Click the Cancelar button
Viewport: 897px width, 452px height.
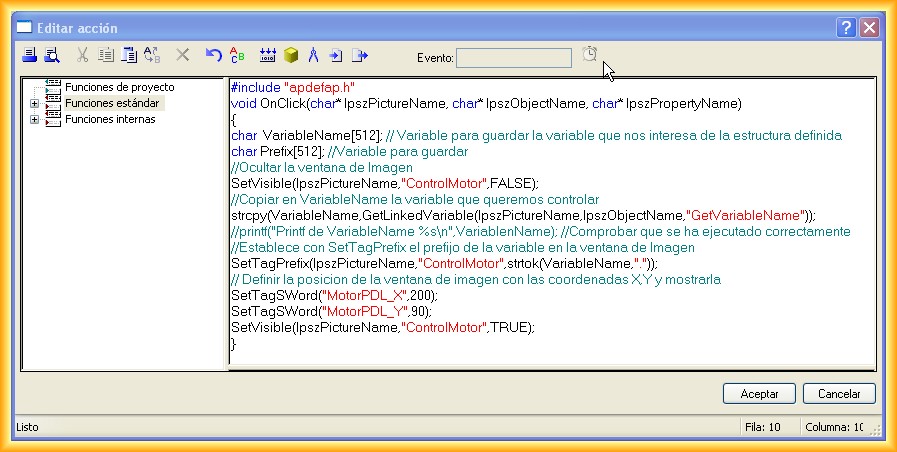point(839,394)
